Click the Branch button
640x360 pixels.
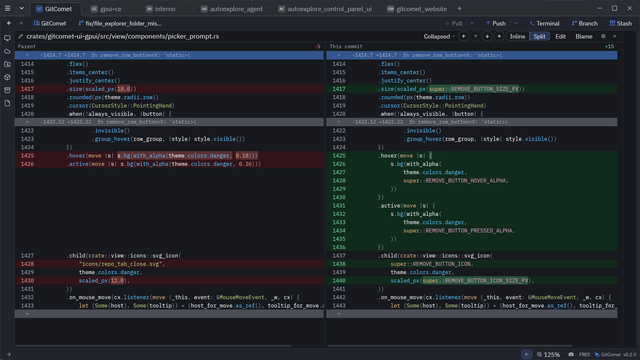click(584, 24)
